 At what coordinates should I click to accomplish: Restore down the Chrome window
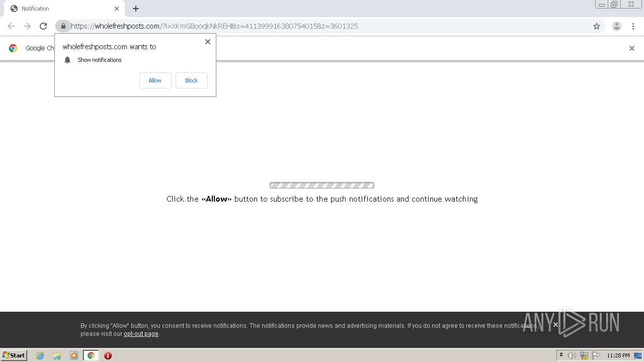pos(614,5)
